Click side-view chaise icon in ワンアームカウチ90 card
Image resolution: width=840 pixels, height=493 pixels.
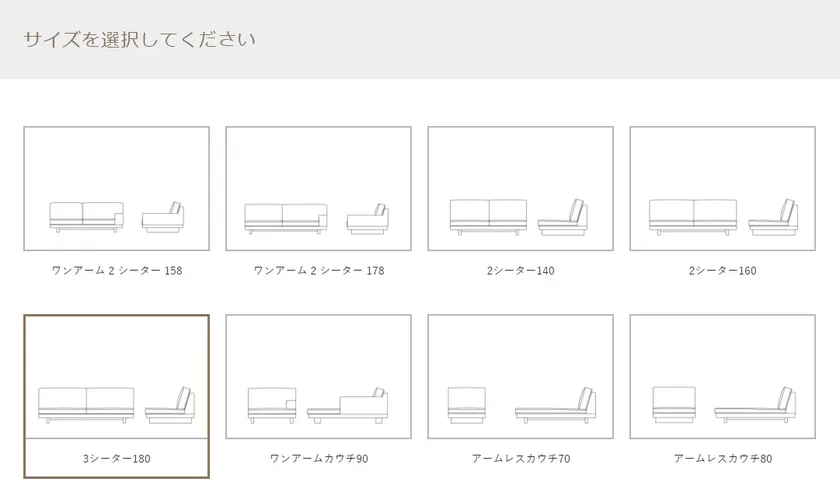point(347,406)
